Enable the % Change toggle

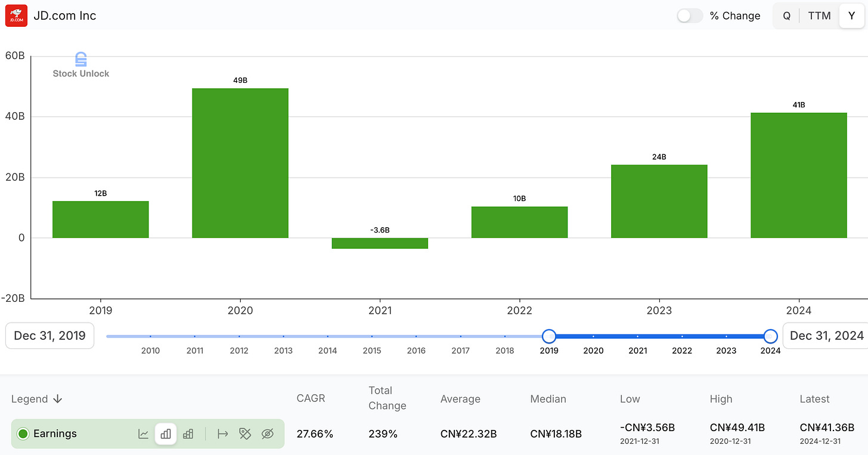690,16
